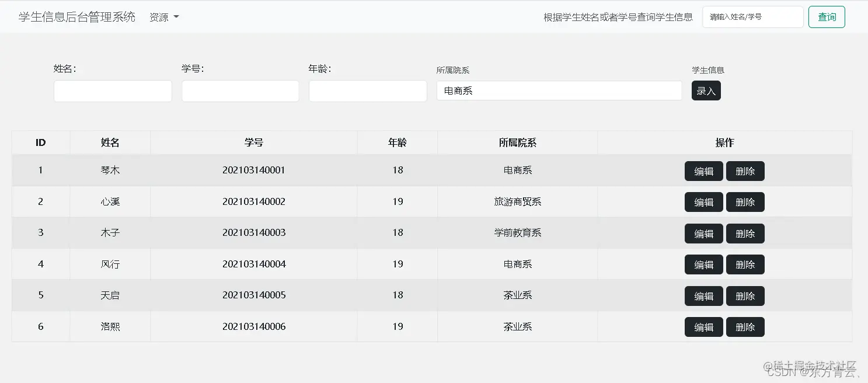The height and width of the screenshot is (383, 868).
Task: Click the 操作 column header
Action: click(x=725, y=142)
